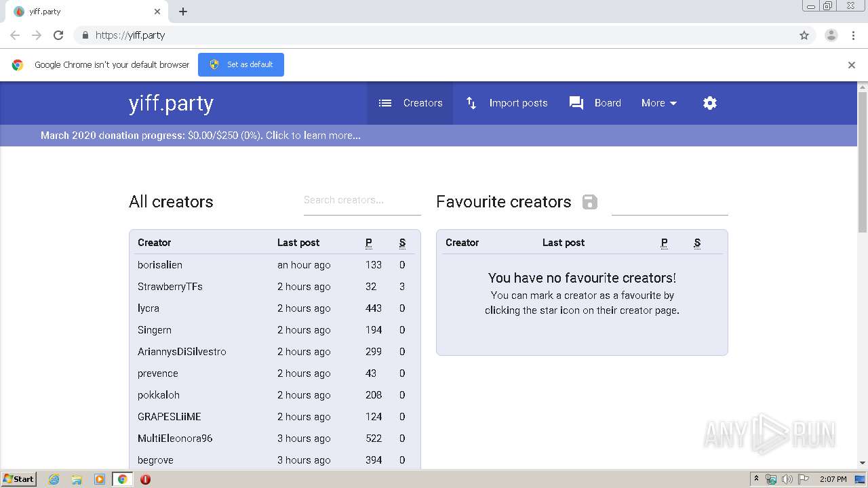Open creator Singern
The width and height of the screenshot is (868, 488).
(155, 330)
